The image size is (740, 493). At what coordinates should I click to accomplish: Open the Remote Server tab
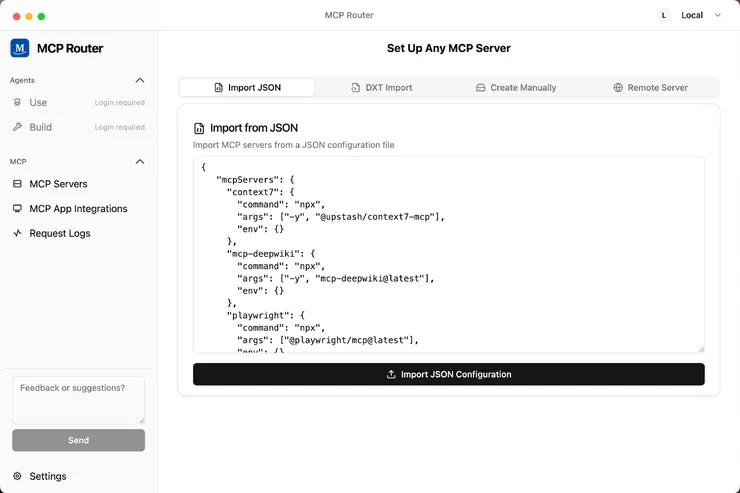(650, 88)
